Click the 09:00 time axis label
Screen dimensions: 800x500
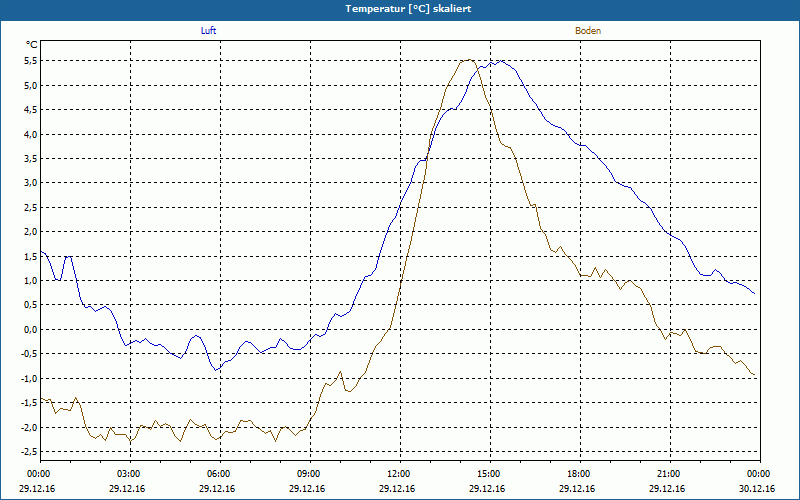tap(310, 474)
